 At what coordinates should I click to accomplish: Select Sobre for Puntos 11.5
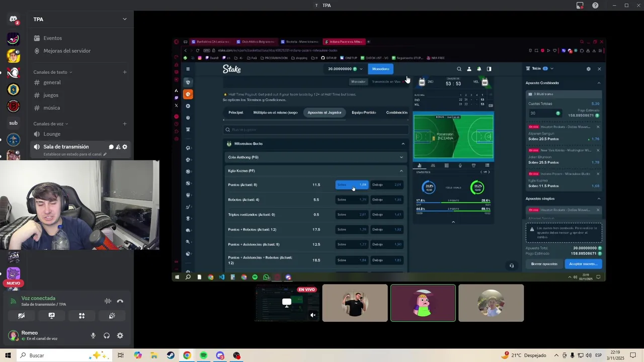[x=352, y=185]
